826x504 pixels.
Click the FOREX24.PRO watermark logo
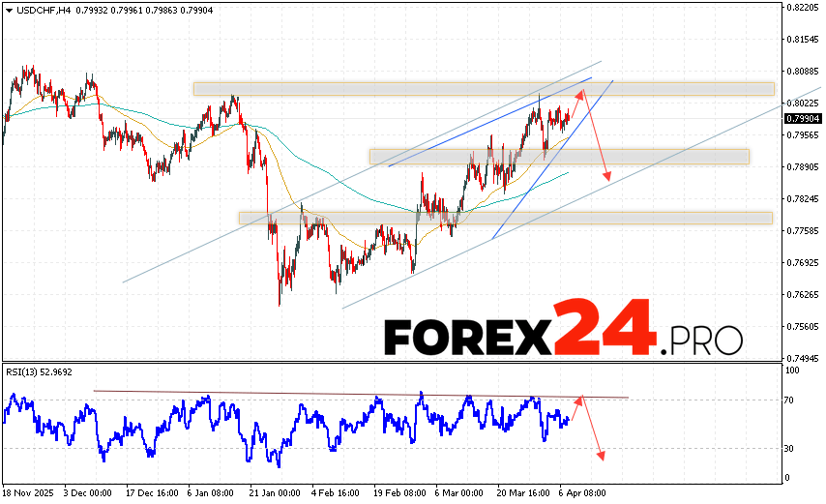click(563, 335)
